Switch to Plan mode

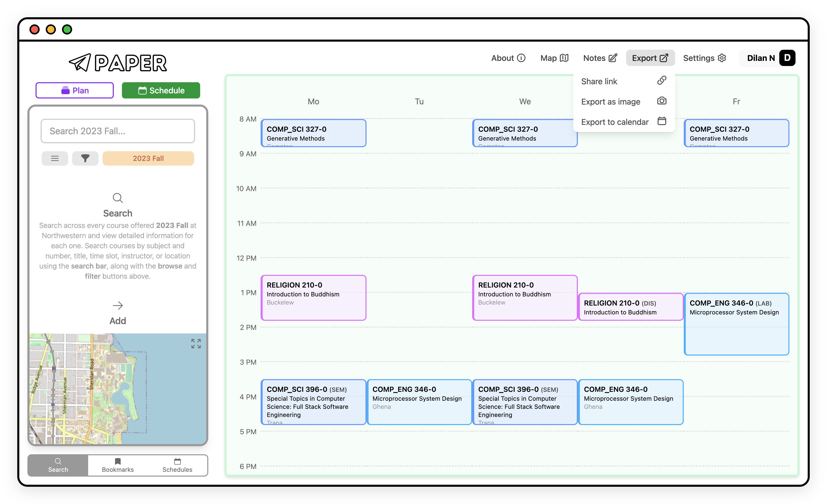(x=74, y=90)
